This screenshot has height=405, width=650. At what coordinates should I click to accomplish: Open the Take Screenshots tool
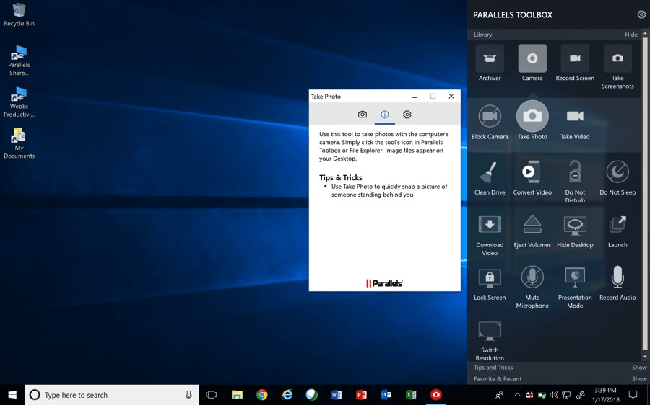tap(618, 60)
